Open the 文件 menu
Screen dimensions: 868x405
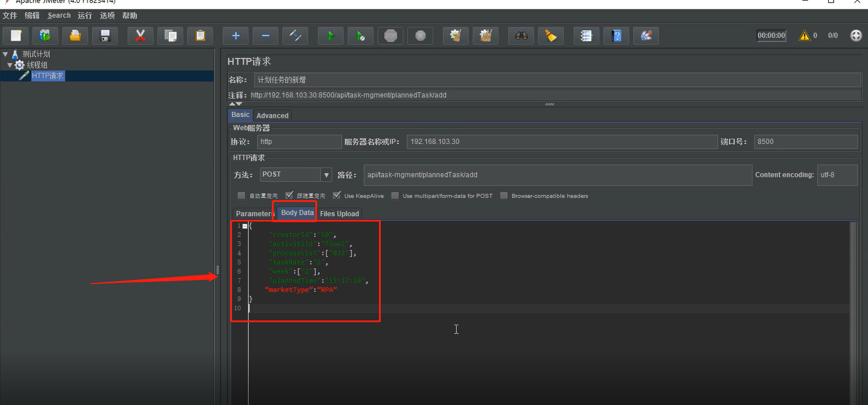pyautogui.click(x=10, y=15)
